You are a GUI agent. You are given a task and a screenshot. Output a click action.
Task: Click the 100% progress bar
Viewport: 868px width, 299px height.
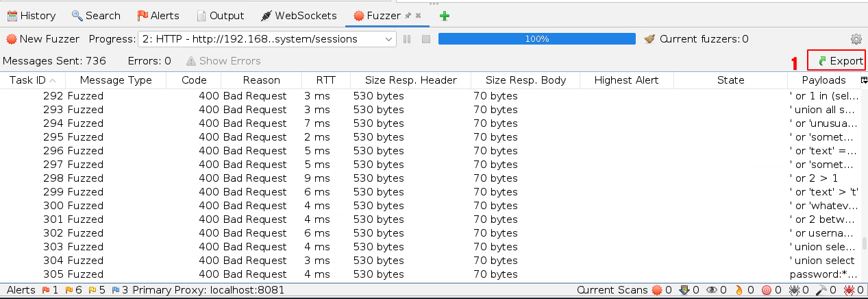point(536,39)
